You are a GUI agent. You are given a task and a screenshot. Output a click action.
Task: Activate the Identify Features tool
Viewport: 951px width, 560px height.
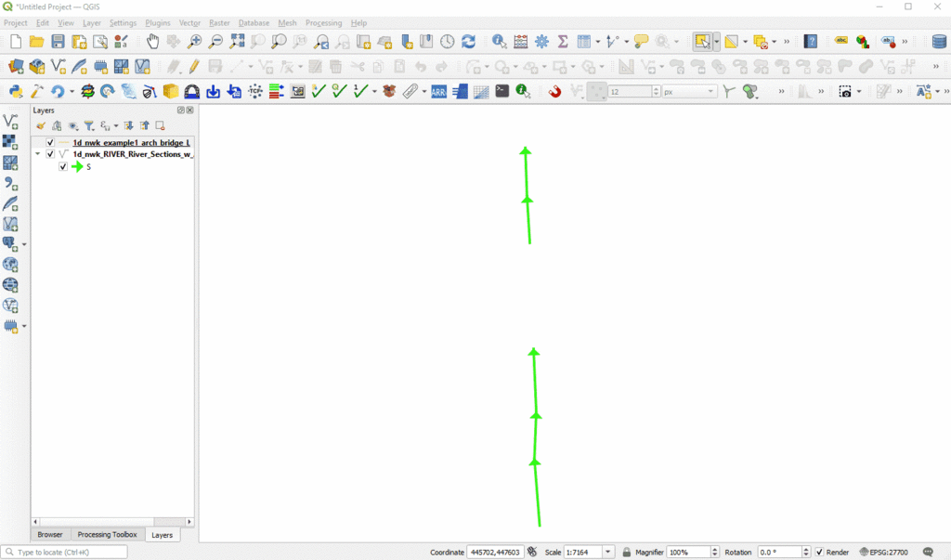[x=500, y=42]
